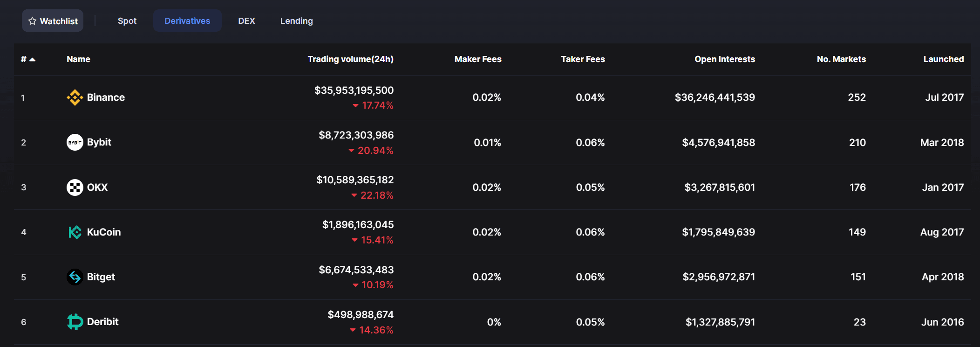Click Binance markets count 252
980x347 pixels.
coord(857,97)
